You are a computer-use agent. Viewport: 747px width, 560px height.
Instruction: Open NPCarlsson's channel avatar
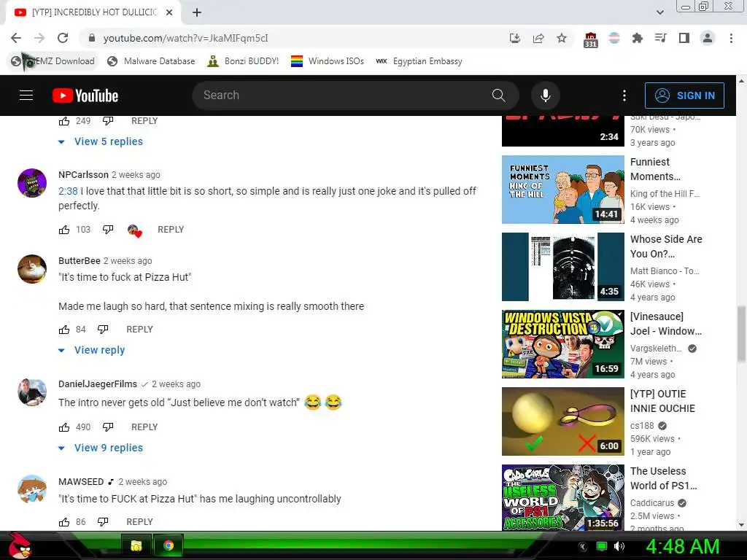tap(32, 183)
